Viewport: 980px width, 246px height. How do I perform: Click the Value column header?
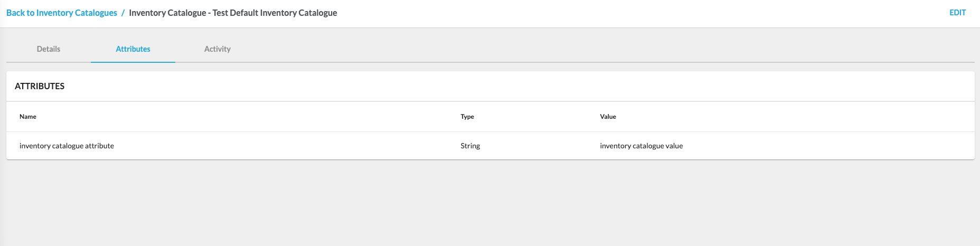coord(608,117)
